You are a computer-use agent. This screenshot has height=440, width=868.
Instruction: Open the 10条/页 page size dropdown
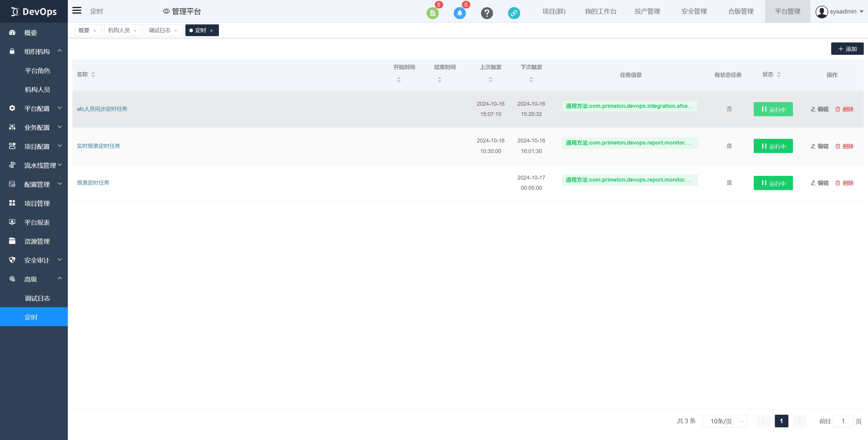point(724,421)
